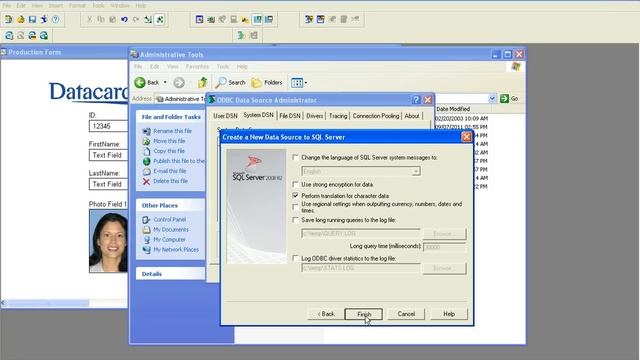Open the Insert menu in the main menu bar
Screen dimensions: 640x360
(x=56, y=6)
